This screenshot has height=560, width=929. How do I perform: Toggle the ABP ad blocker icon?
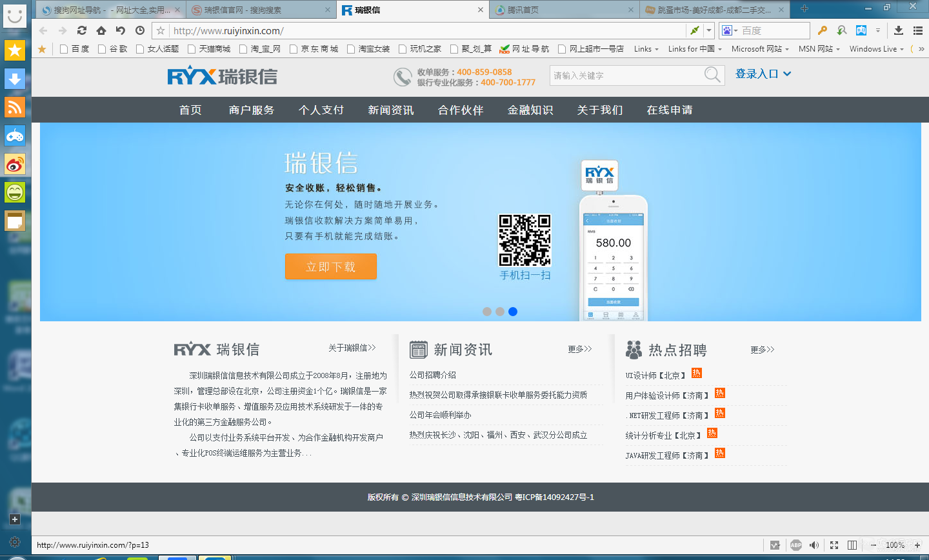[796, 545]
